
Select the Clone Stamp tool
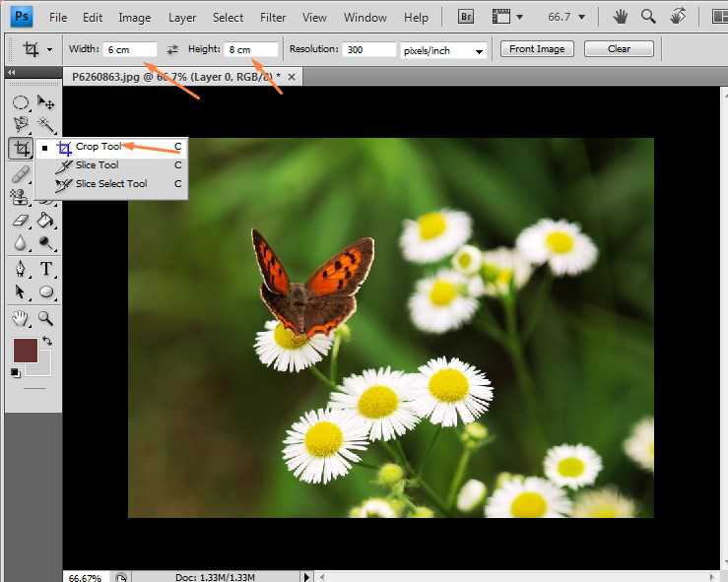point(20,197)
